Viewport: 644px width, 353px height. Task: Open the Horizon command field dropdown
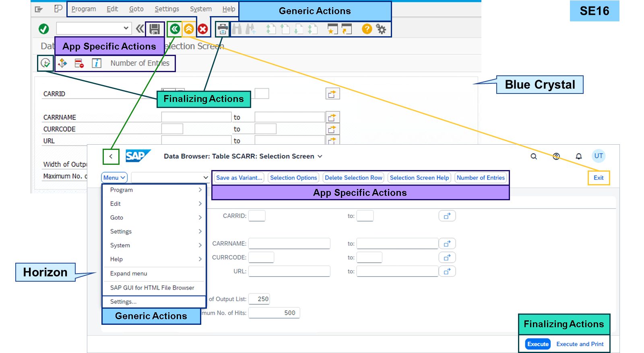206,178
